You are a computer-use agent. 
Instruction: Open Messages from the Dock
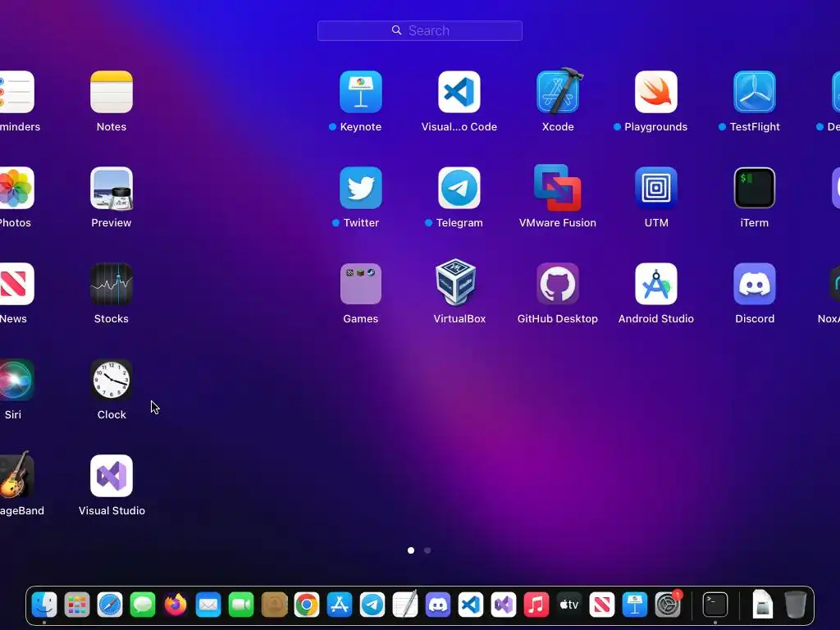(x=143, y=605)
